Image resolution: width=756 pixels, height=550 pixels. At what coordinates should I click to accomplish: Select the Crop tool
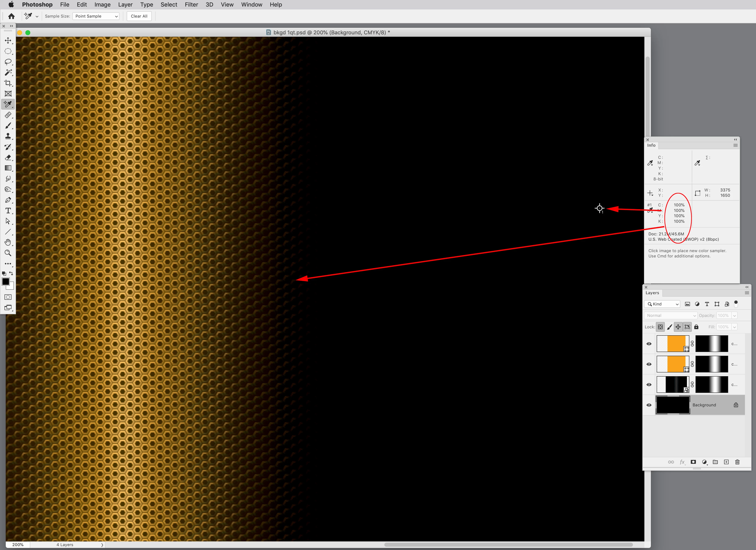(8, 83)
